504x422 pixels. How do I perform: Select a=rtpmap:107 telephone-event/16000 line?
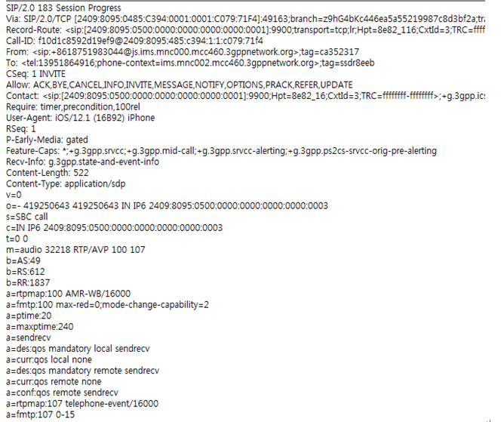82,404
